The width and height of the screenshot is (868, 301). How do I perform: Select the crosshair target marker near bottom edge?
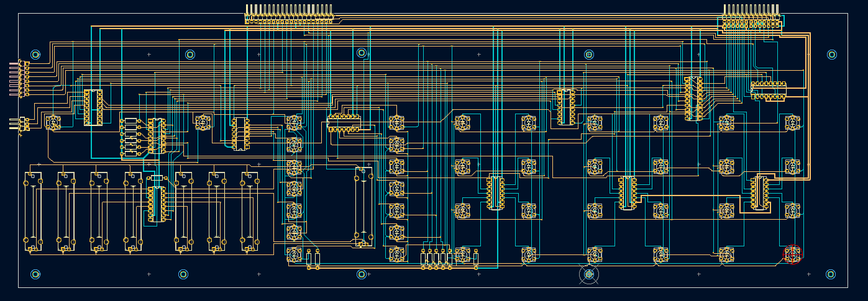(x=589, y=274)
